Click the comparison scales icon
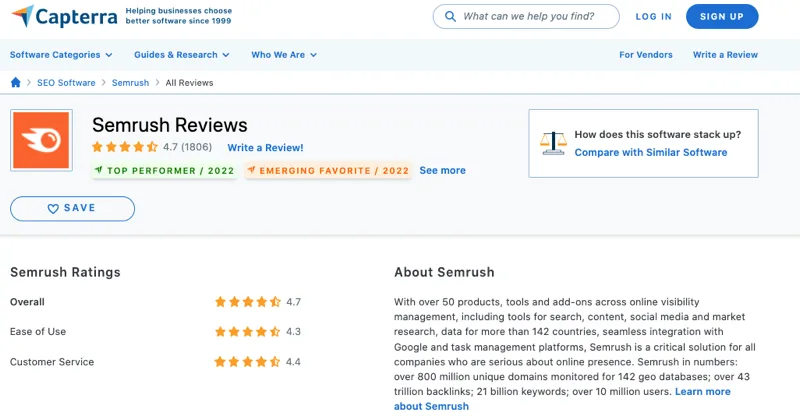Viewport: 800px width, 420px height. coord(553,143)
